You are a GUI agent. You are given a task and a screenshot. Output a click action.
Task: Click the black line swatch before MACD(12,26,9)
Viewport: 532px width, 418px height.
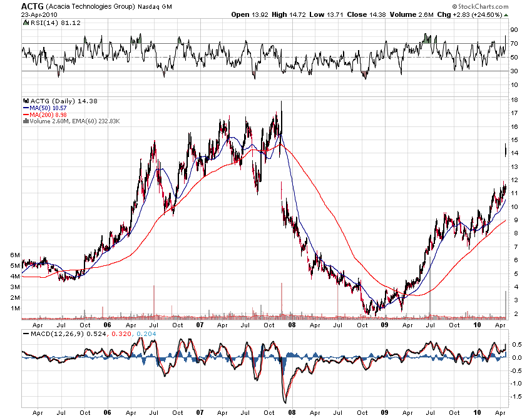pos(26,334)
